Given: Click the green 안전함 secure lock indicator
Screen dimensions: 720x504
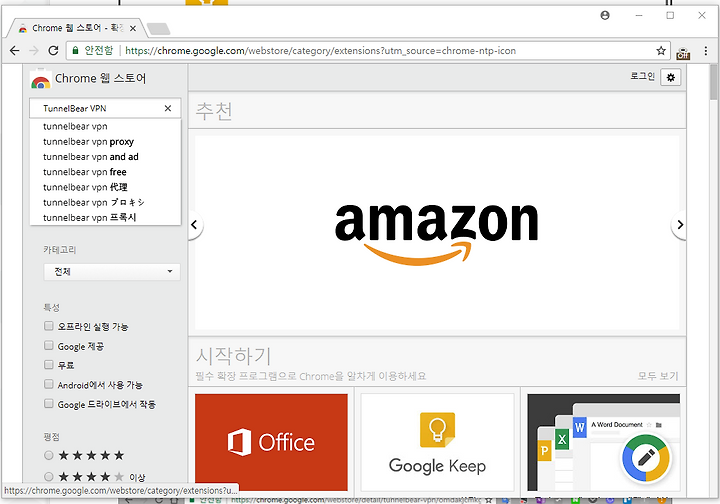Looking at the screenshot, I should [x=92, y=50].
